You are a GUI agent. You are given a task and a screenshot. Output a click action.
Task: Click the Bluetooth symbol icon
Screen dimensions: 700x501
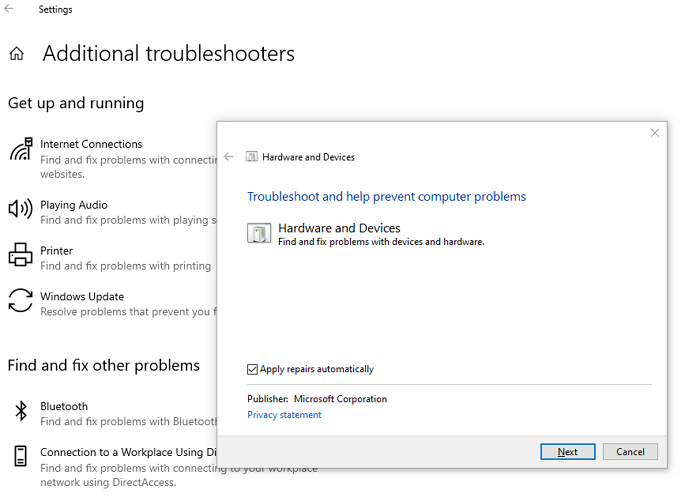20,411
